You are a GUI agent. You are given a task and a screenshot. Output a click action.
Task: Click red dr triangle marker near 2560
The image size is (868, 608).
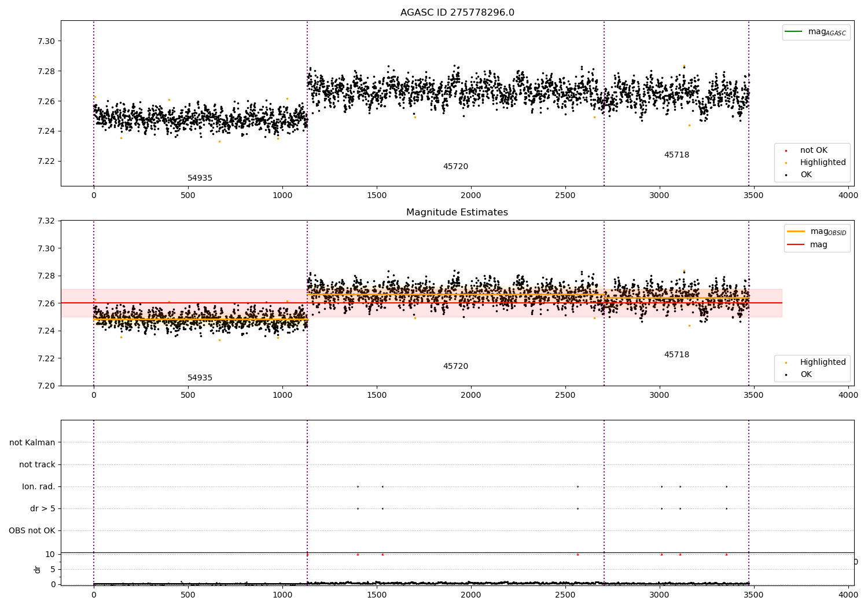tap(578, 554)
